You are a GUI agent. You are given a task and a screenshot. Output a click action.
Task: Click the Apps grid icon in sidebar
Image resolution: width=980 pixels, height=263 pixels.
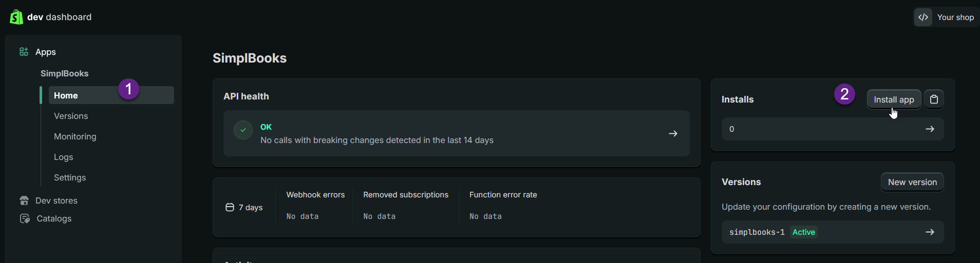24,52
